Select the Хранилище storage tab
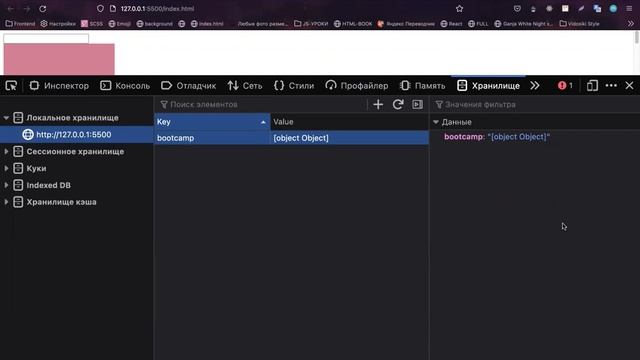 [489, 86]
